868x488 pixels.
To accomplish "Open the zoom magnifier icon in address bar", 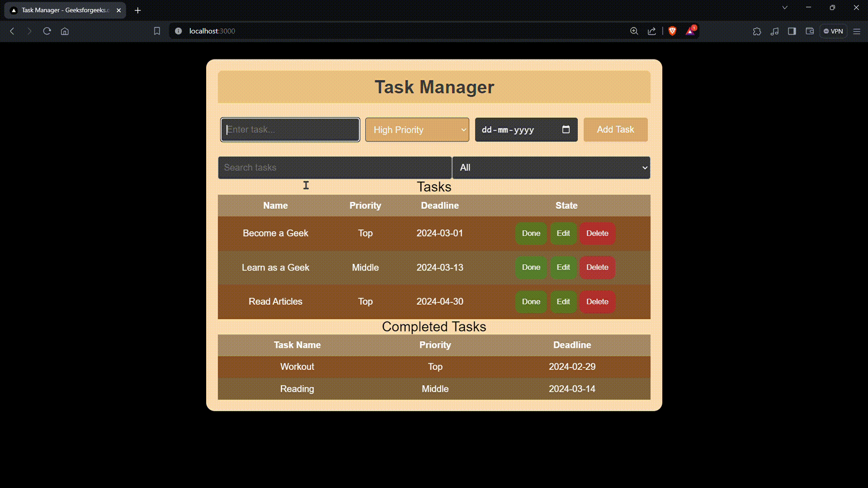I will 634,31.
